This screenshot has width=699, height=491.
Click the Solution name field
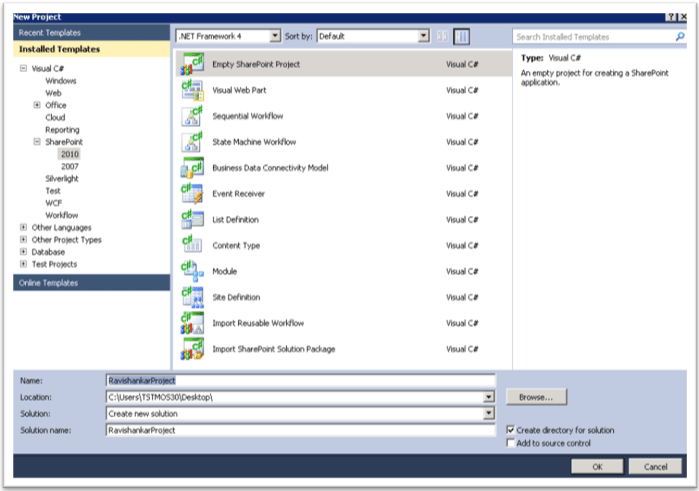[300, 430]
